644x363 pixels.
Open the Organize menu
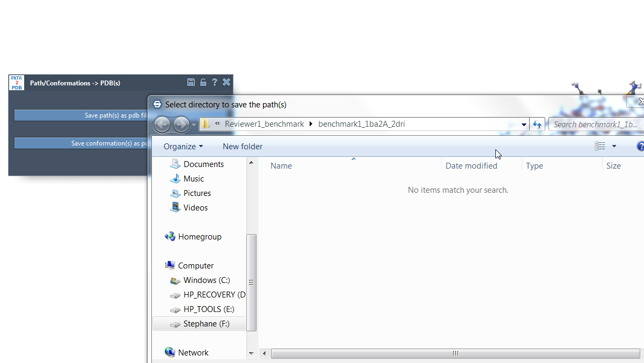(x=184, y=147)
